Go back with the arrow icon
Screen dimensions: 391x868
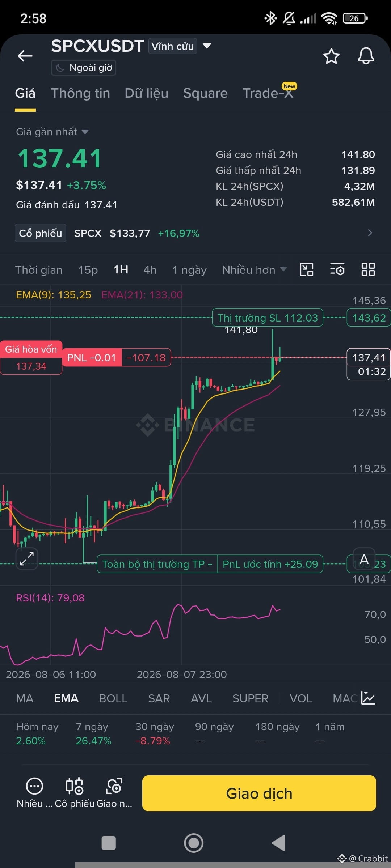[25, 56]
